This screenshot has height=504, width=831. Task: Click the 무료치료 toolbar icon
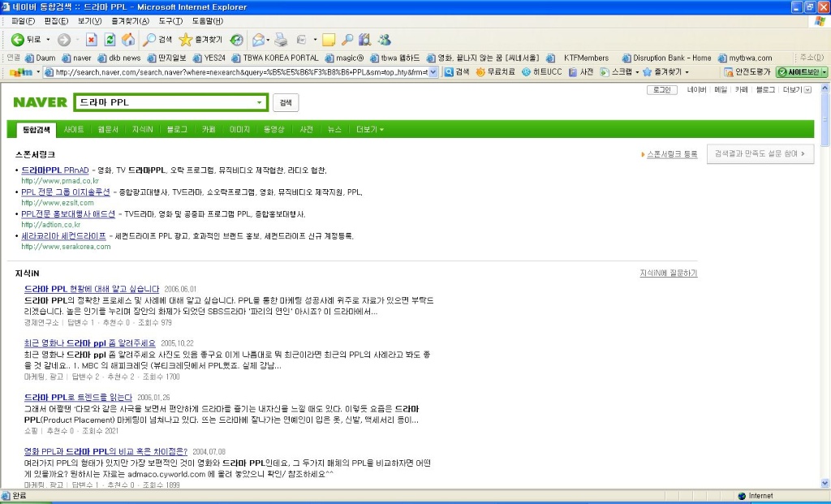pos(496,72)
